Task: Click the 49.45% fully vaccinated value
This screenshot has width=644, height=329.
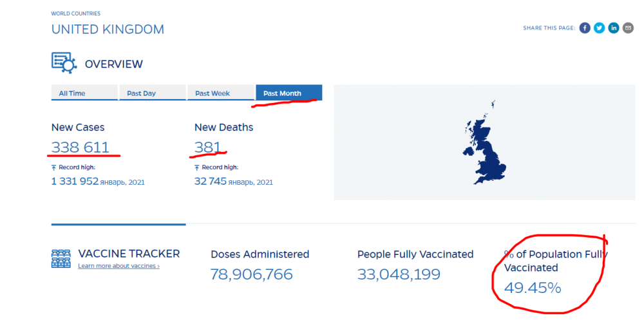Action: [x=533, y=288]
